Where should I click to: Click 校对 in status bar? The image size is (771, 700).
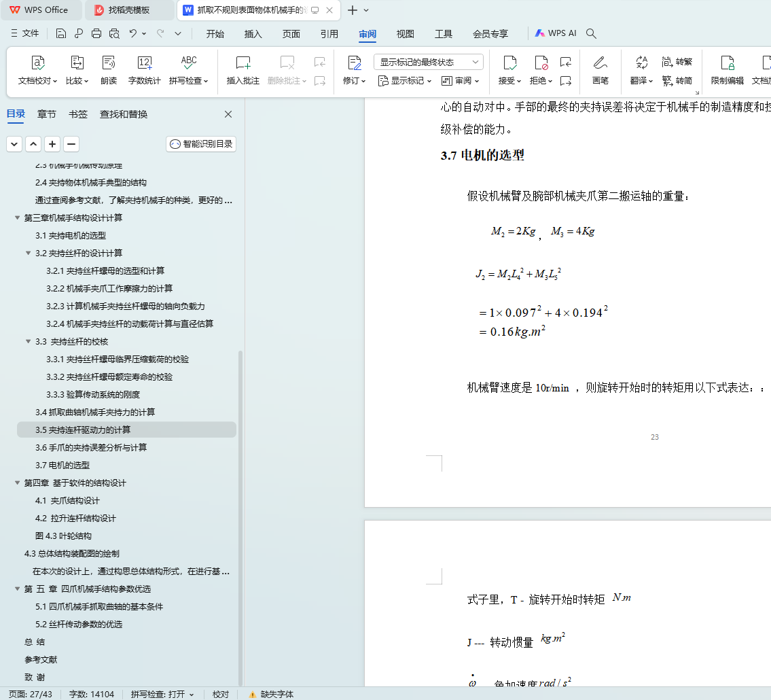[x=221, y=694]
